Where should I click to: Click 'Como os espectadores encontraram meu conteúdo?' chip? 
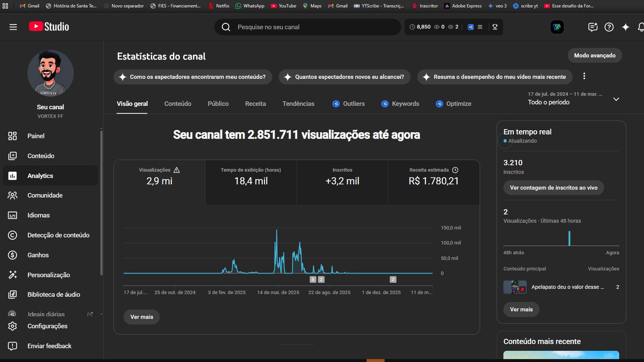193,77
